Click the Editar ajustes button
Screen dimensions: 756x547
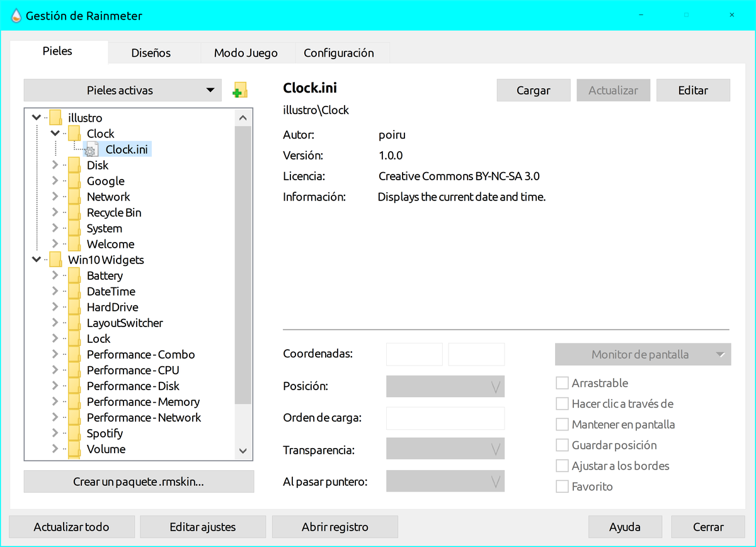[x=203, y=527]
